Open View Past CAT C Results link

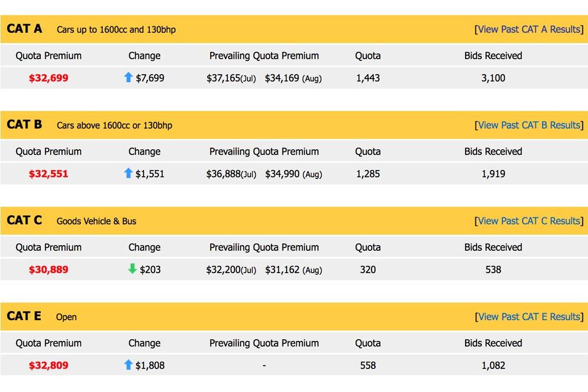[528, 221]
